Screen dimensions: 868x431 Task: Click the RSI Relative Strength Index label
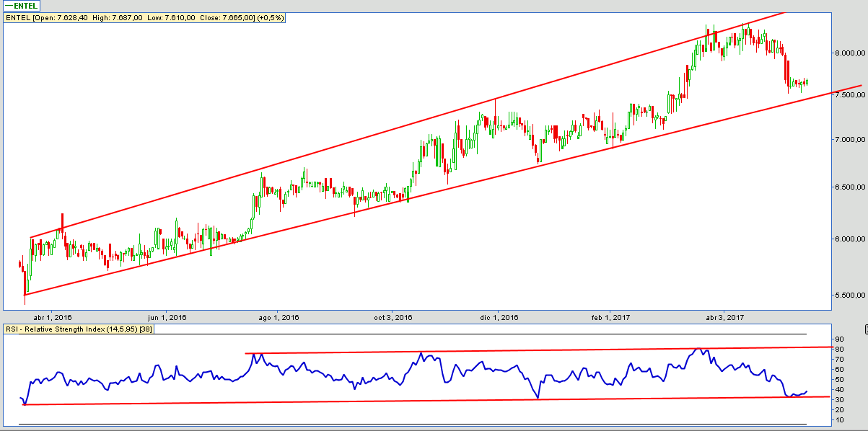(x=78, y=329)
